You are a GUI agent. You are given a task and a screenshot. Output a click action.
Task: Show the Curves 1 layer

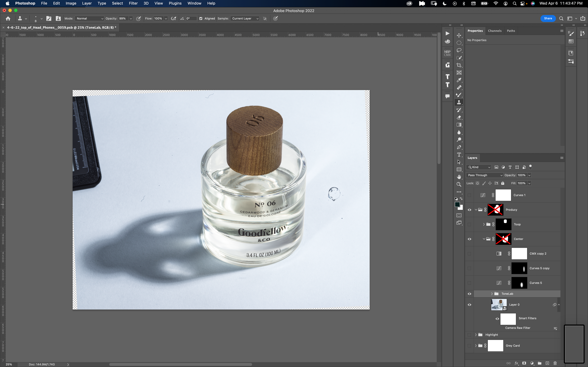point(469,195)
